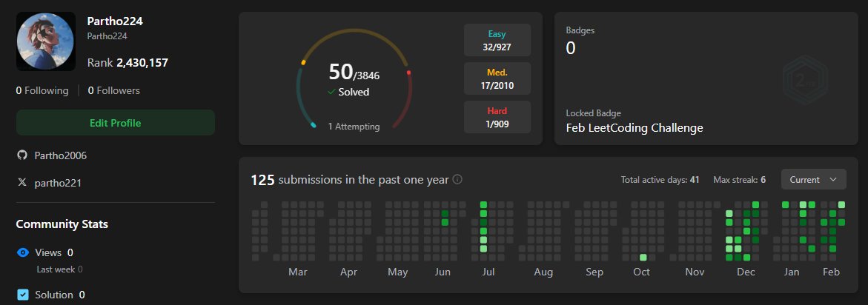
Task: Click the Locked Badge label
Action: point(594,113)
